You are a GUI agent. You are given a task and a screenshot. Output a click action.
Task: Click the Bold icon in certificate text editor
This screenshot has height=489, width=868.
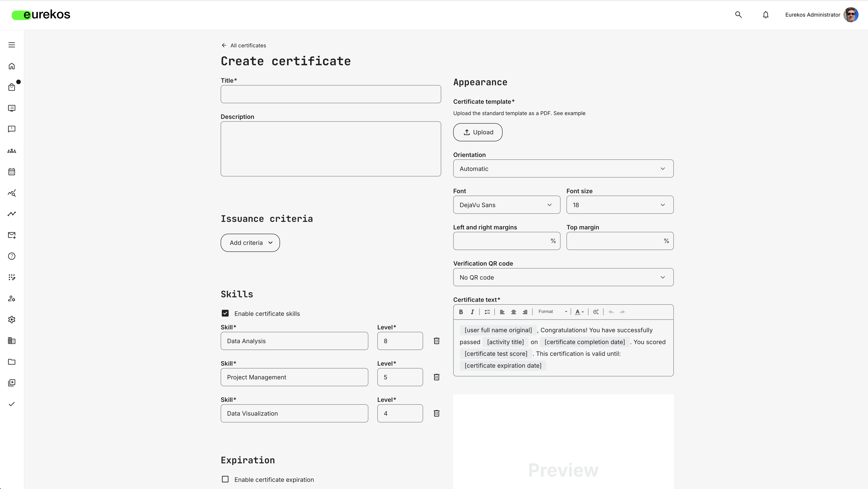[461, 312]
